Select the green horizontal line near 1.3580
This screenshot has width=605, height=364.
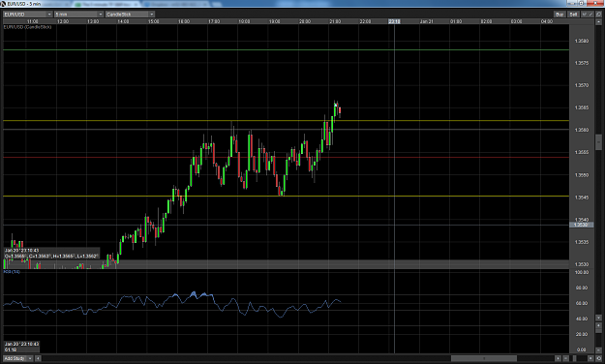(x=286, y=49)
